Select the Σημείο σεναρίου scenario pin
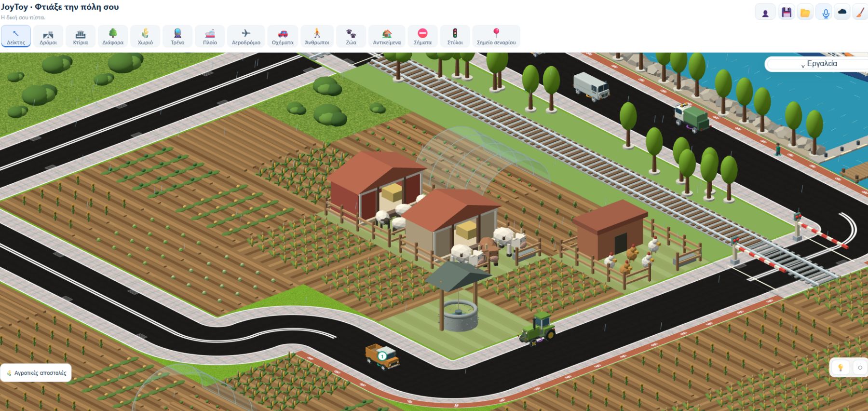 (496, 36)
